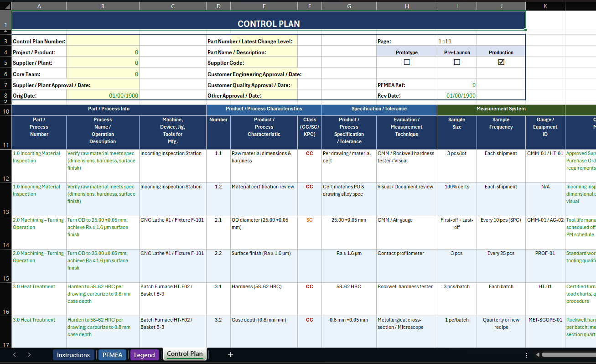
Task: Select all cells with the corner triangle button
Action: coord(6,6)
